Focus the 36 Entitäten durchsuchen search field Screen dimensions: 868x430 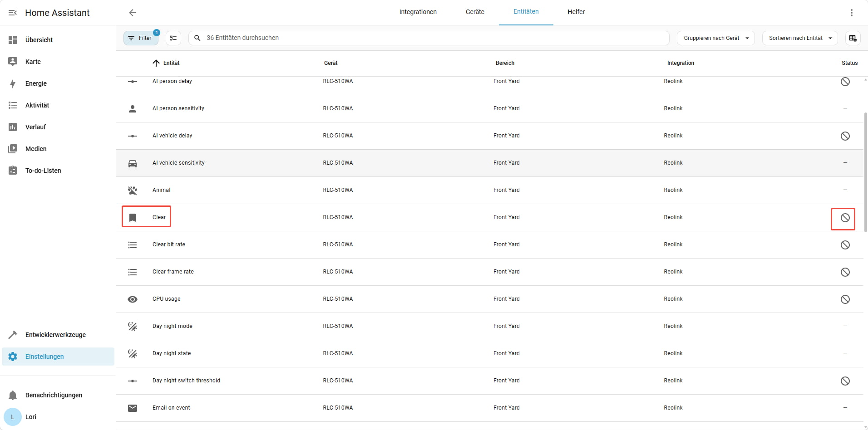coord(429,38)
